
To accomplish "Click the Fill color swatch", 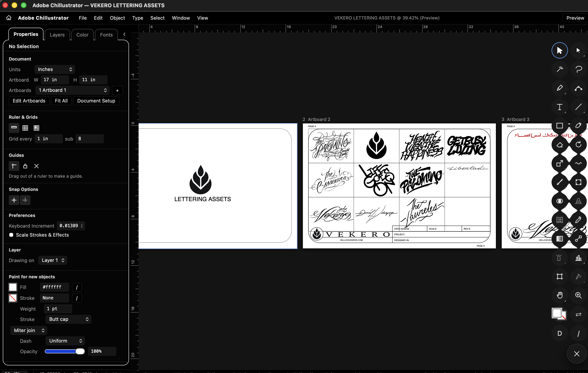I will [13, 287].
